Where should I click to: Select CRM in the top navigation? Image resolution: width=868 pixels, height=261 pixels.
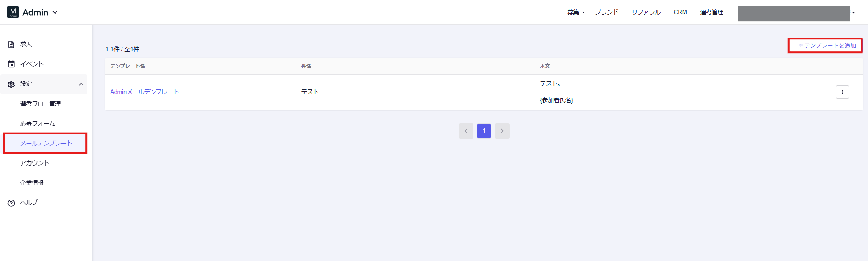coord(680,12)
